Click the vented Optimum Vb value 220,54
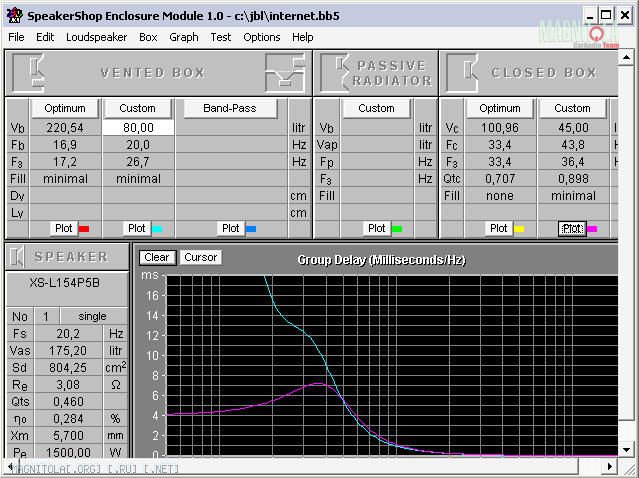Screen dimensions: 639x478 point(65,128)
